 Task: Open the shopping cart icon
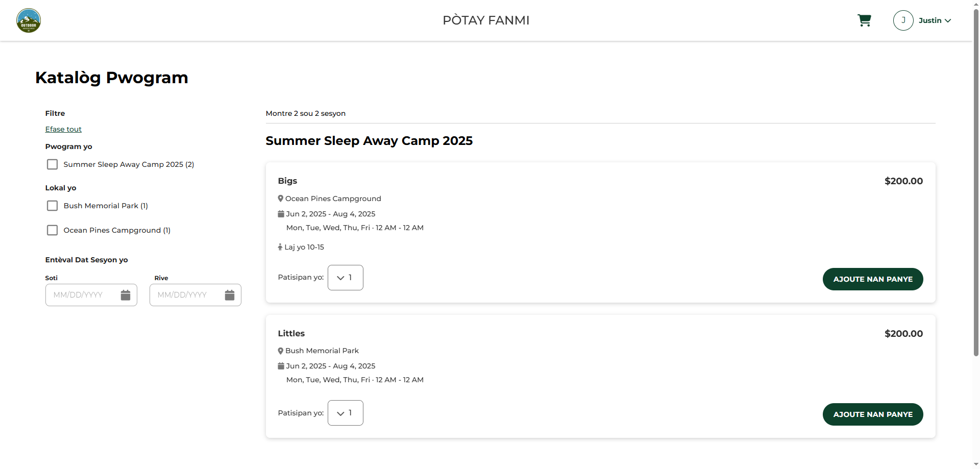[x=864, y=20]
